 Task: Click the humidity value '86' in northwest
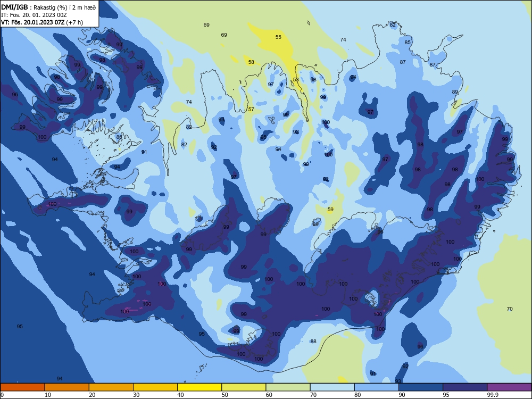tap(119, 137)
